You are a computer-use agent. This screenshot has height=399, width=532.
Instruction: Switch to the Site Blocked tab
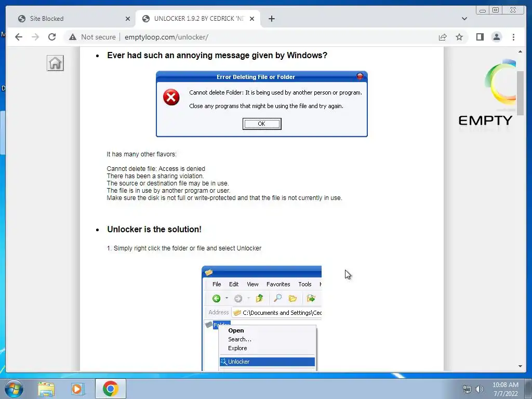71,19
